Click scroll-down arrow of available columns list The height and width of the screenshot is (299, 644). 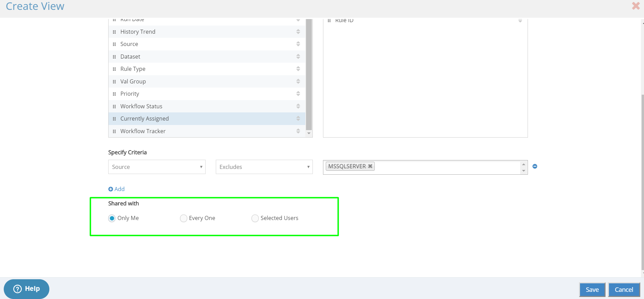pos(309,133)
